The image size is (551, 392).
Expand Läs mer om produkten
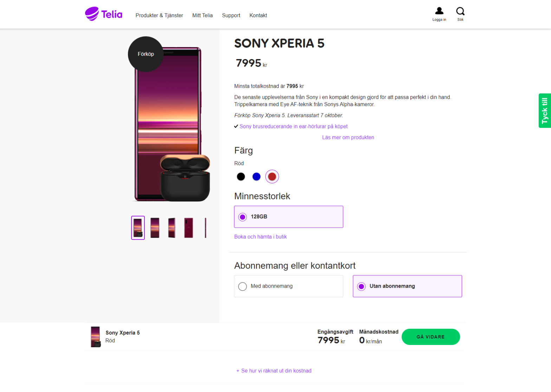pyautogui.click(x=348, y=137)
